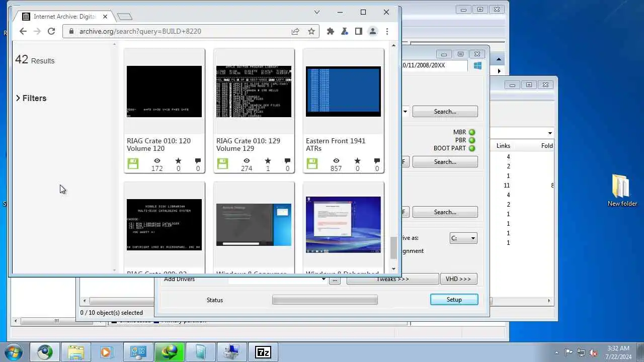This screenshot has height=362, width=644.
Task: Show the Chrome side panel
Action: click(x=359, y=31)
